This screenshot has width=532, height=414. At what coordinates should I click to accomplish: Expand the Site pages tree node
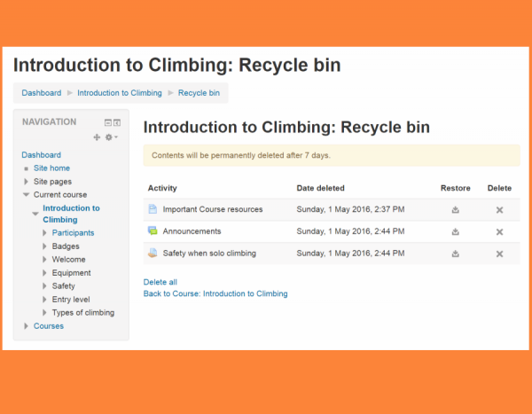click(x=27, y=182)
